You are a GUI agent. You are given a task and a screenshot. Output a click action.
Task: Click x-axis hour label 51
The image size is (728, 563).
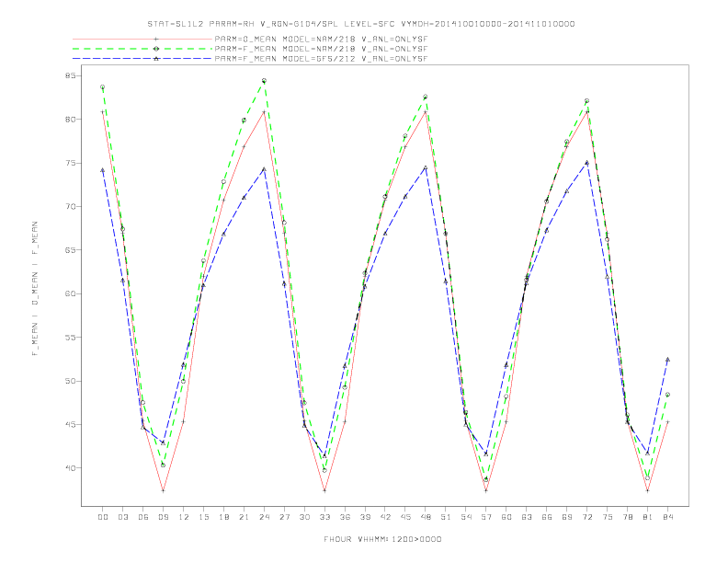[446, 517]
